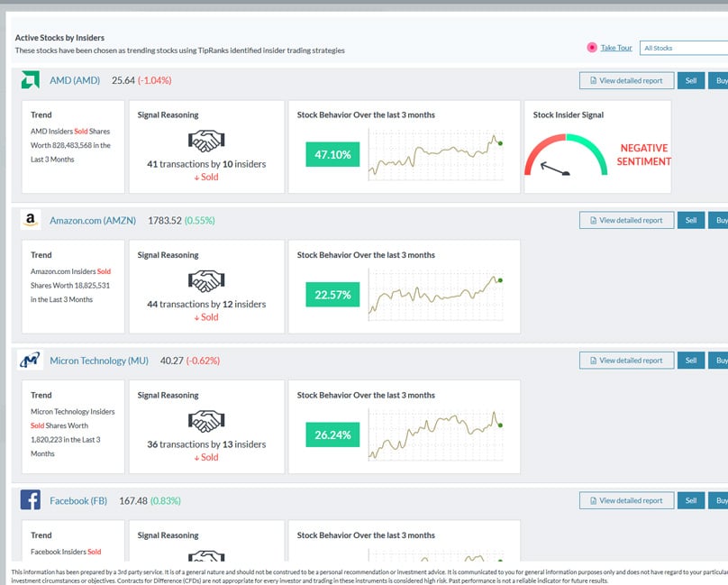The height and width of the screenshot is (585, 728).
Task: Open the Micron Technology (MU) stock link
Action: tap(99, 361)
